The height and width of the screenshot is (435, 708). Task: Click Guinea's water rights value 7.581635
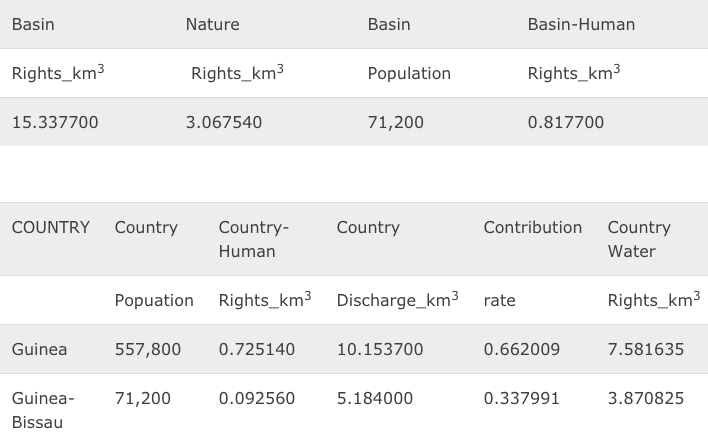coord(646,350)
